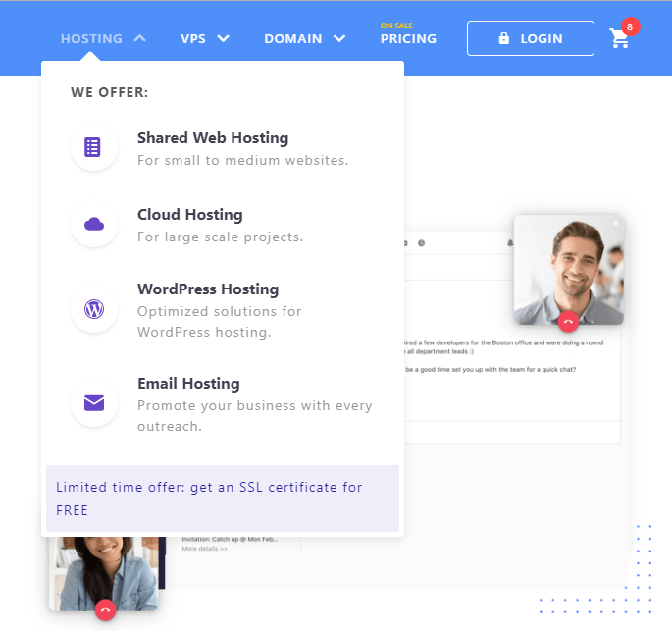The width and height of the screenshot is (672, 631).
Task: Collapse the Hosting dropdown menu
Action: click(103, 39)
